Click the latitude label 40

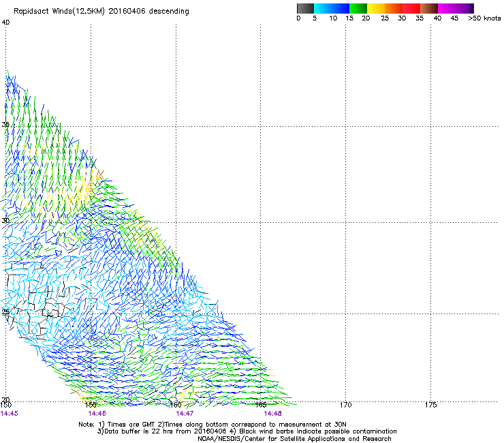(5, 22)
